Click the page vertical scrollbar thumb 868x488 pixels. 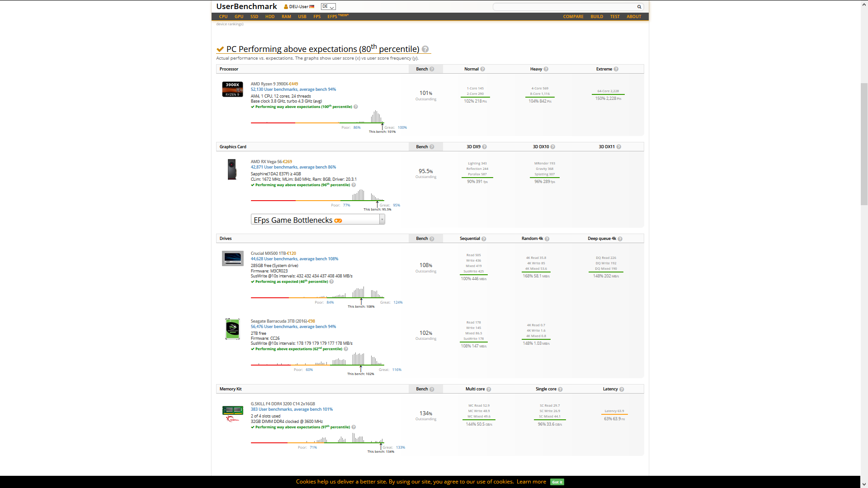coord(864,144)
